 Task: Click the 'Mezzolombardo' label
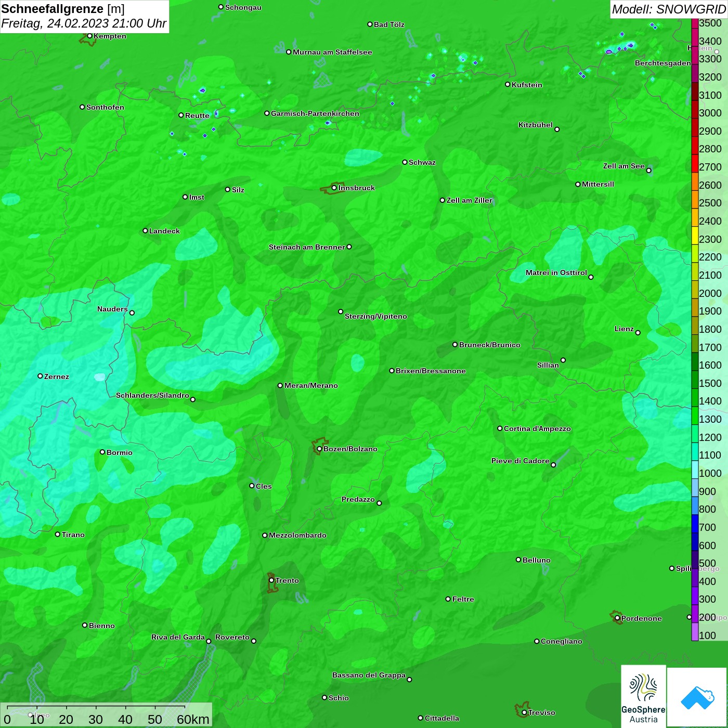click(x=297, y=535)
